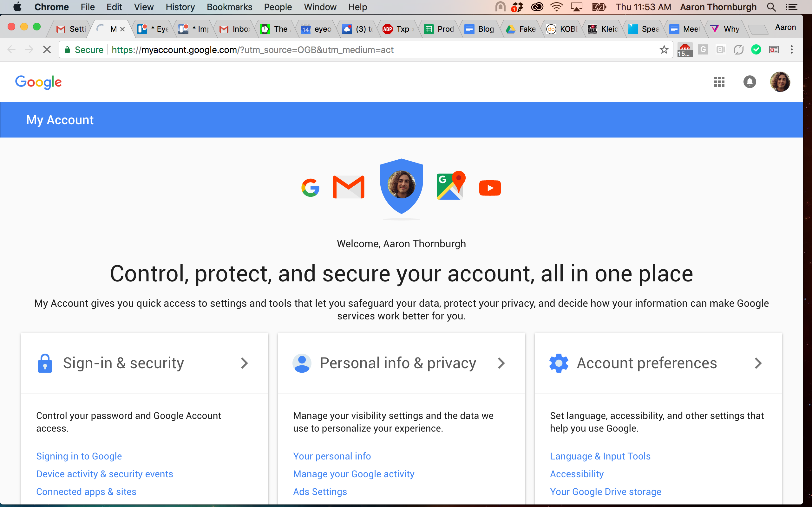Image resolution: width=812 pixels, height=507 pixels.
Task: Expand the Sign-in & security chevron
Action: click(245, 363)
